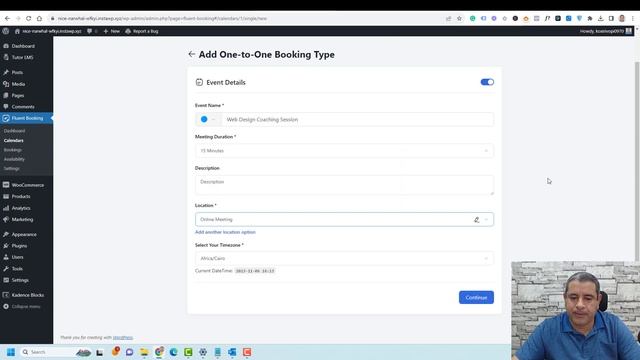The width and height of the screenshot is (640, 360).
Task: Click the Continue button
Action: click(476, 297)
